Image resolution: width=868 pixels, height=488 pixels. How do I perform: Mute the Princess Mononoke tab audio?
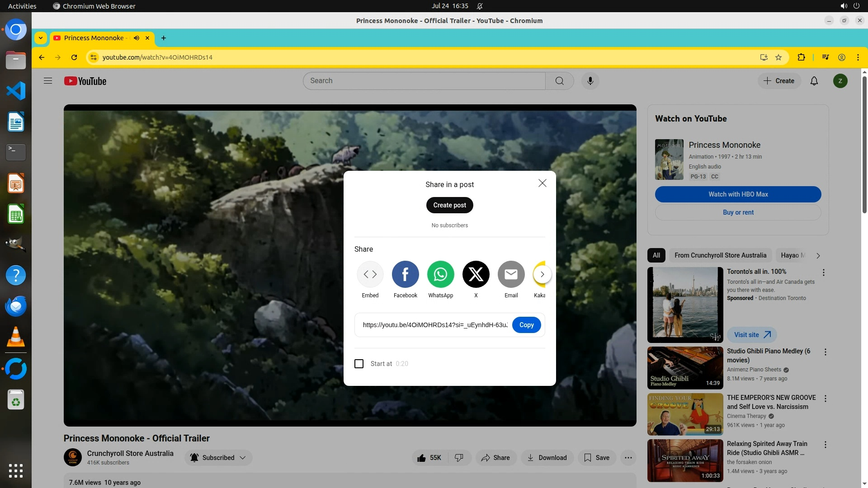point(136,38)
